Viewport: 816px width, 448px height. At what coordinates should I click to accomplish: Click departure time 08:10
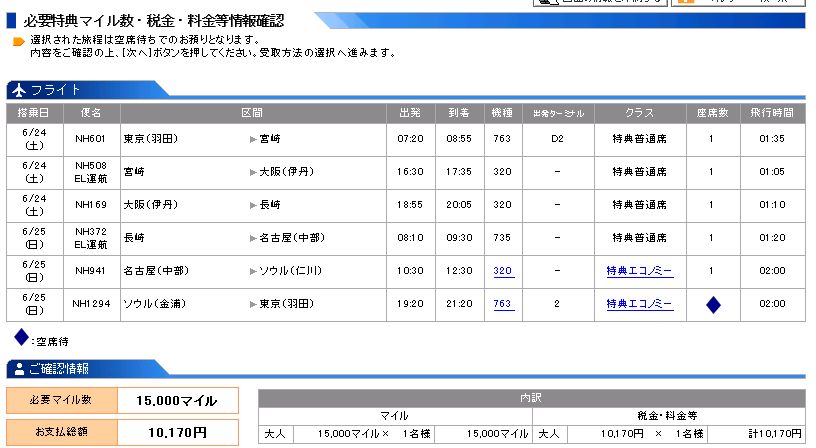pos(410,238)
